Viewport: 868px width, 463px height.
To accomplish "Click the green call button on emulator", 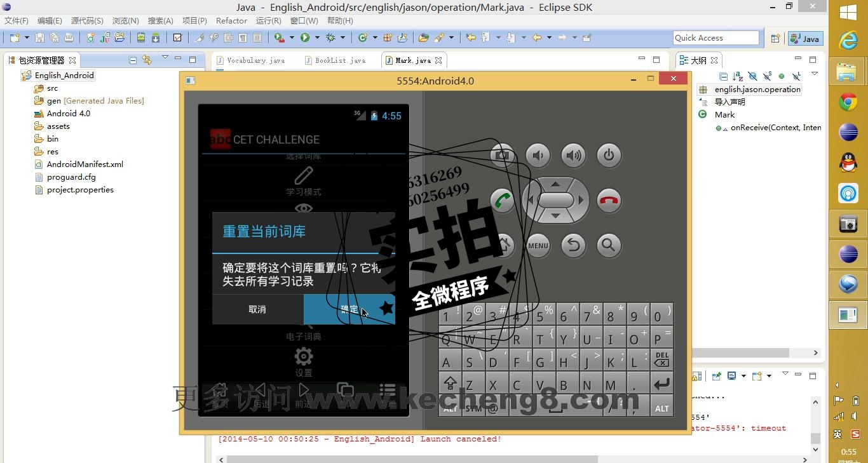I will click(503, 201).
